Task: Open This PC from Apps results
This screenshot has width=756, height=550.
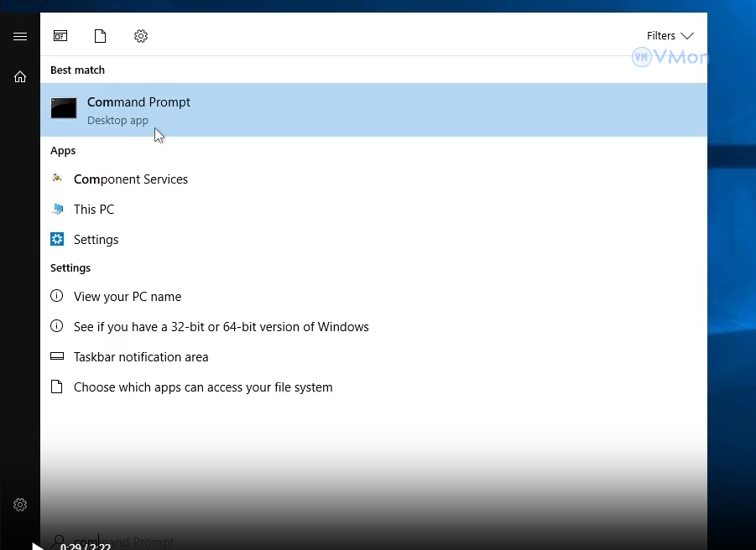Action: click(x=94, y=210)
